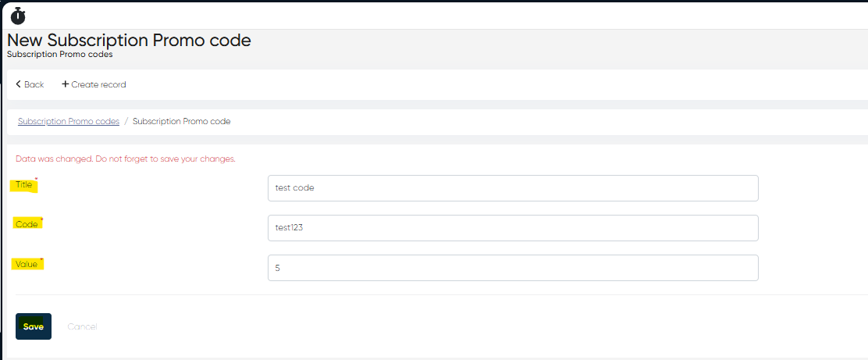Click the current Subscription Promo code breadcrumb

(181, 122)
